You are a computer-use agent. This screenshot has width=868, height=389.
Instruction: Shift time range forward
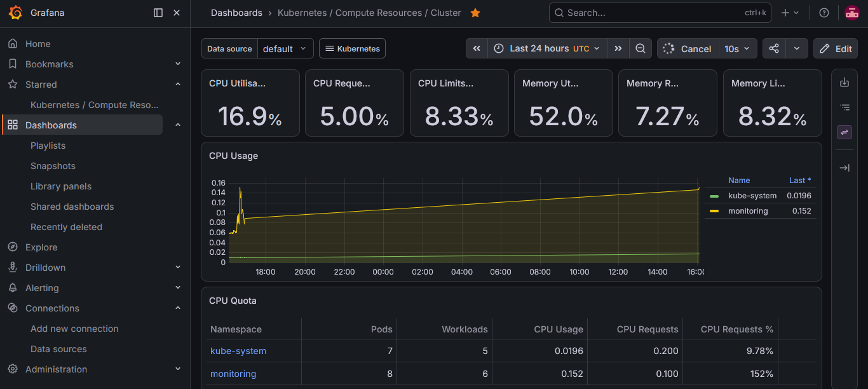click(618, 48)
